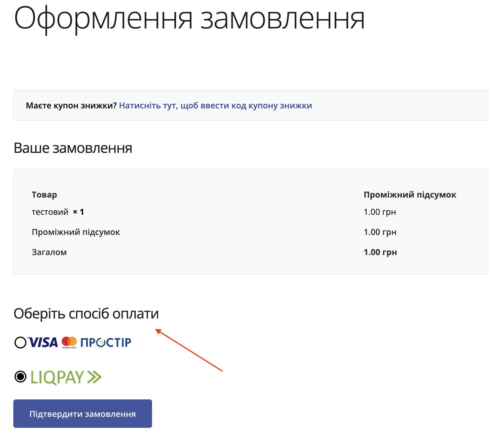Image resolution: width=489 pixels, height=448 pixels.
Task: Click the Mastercard logo
Action: point(69,342)
